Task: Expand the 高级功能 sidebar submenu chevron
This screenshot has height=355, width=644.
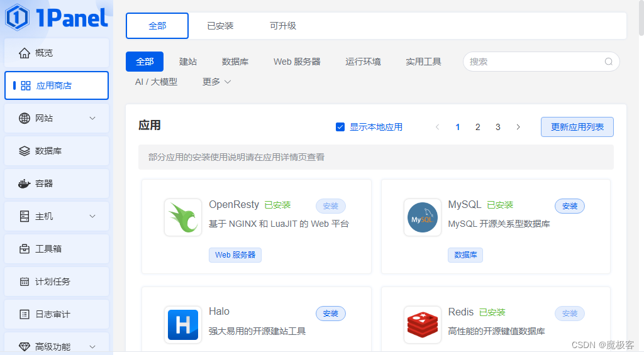Action: (x=92, y=347)
